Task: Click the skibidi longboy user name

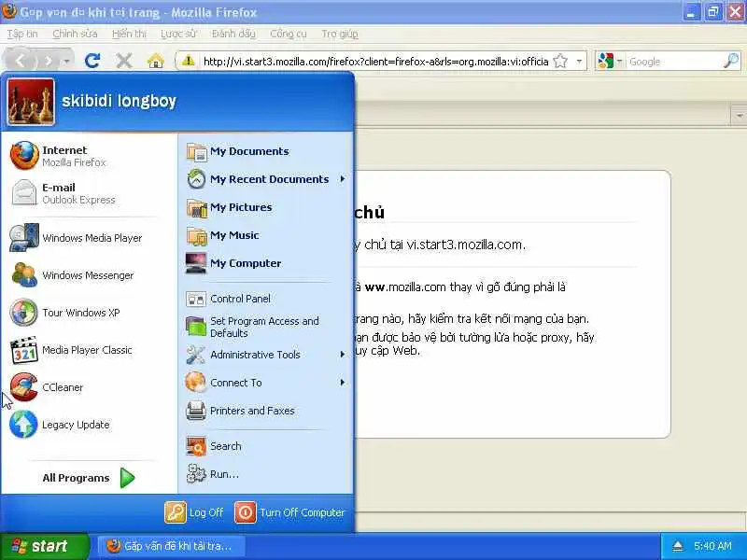Action: pos(120,101)
